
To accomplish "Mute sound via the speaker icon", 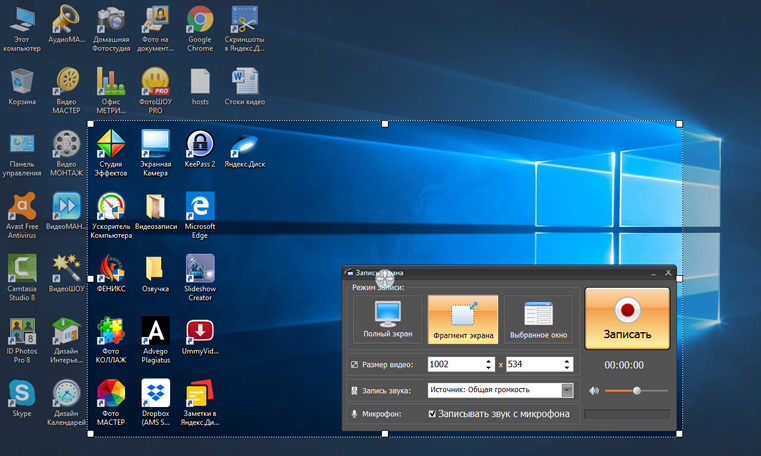I will 594,391.
